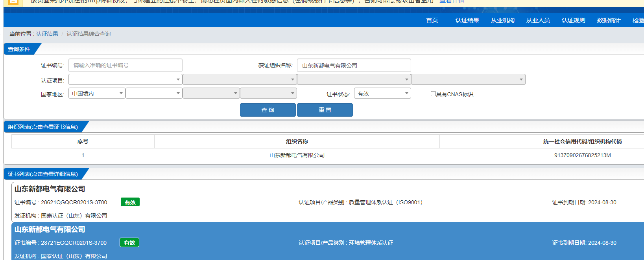This screenshot has width=644, height=260.
Task: Open the first 认证项目 dropdown
Action: coord(125,79)
